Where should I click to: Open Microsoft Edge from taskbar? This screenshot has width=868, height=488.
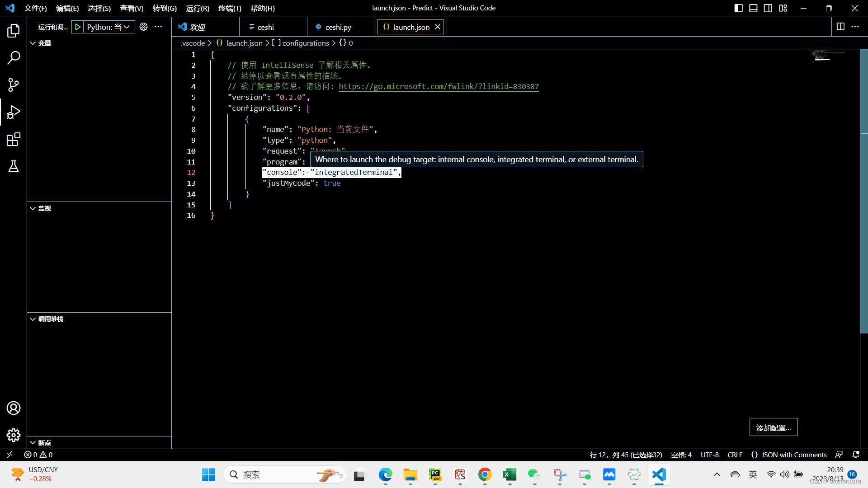tap(385, 474)
